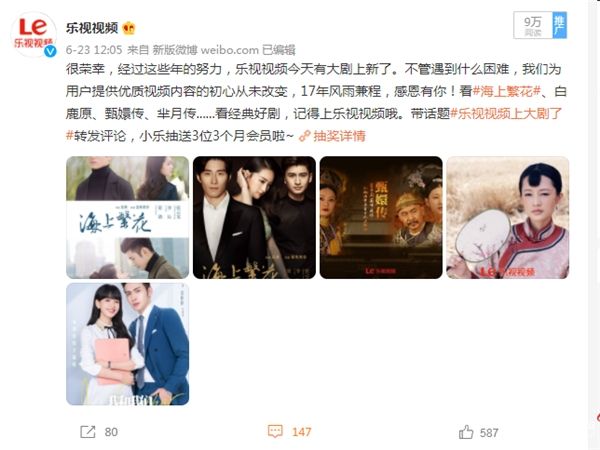
Task: Open the dark 海上繁花 trio poster thumbnail
Action: 254,217
